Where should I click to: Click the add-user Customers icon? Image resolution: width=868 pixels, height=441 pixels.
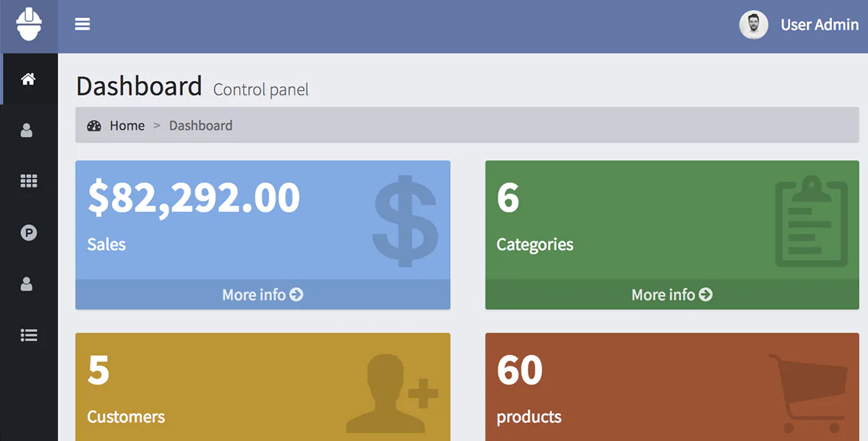point(391,393)
